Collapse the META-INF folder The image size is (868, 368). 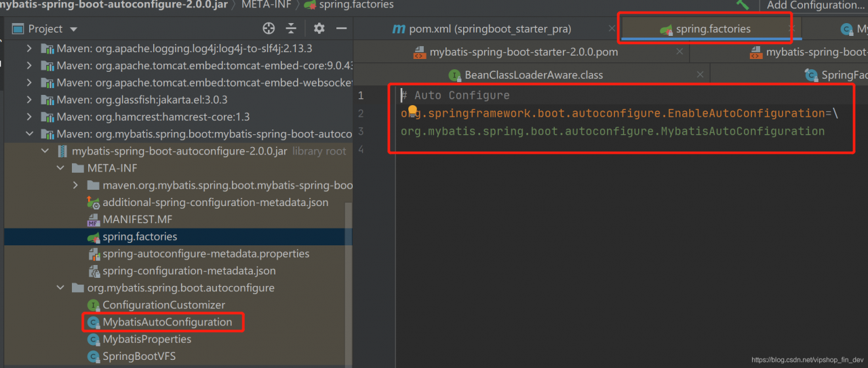tap(60, 168)
